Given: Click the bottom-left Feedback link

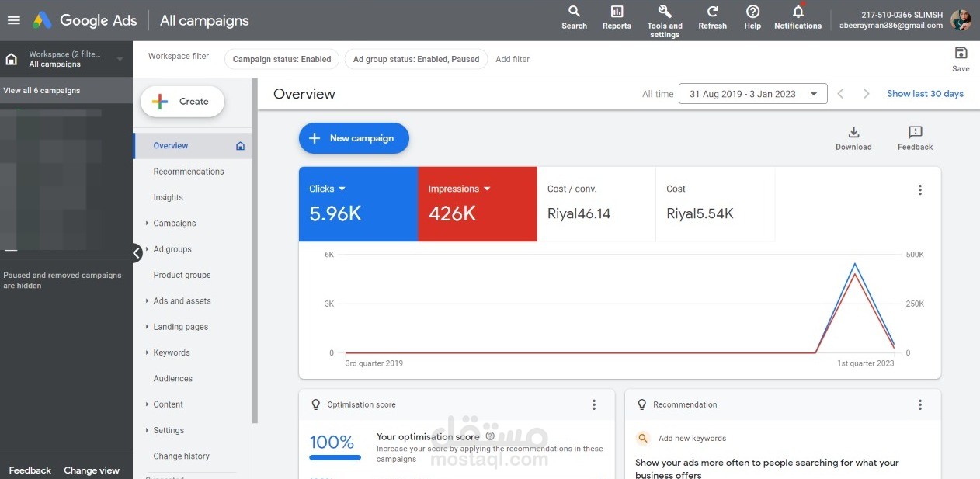Looking at the screenshot, I should [30, 470].
